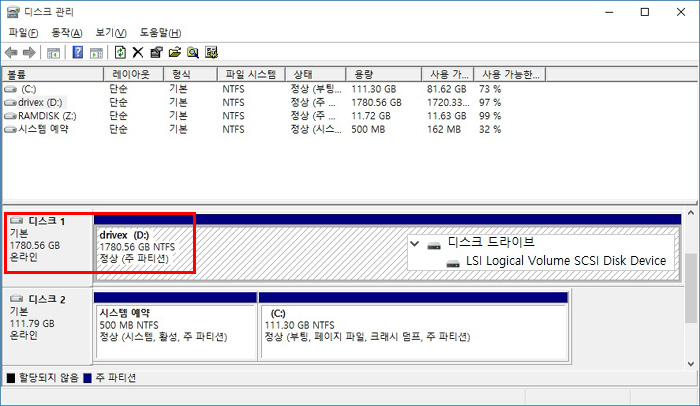Open the 파일(F) menu
This screenshot has height=406, width=700.
pos(23,33)
